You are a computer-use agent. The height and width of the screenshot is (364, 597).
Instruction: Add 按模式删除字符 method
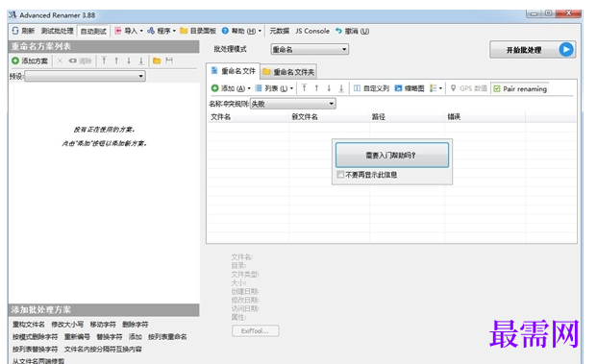35,337
